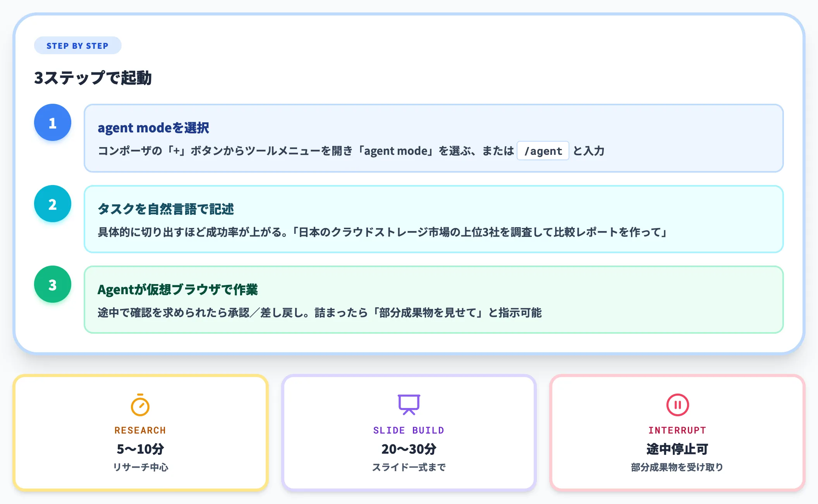Viewport: 818px width, 504px height.
Task: Select the 'agent modeを選択' heading
Action: [153, 128]
